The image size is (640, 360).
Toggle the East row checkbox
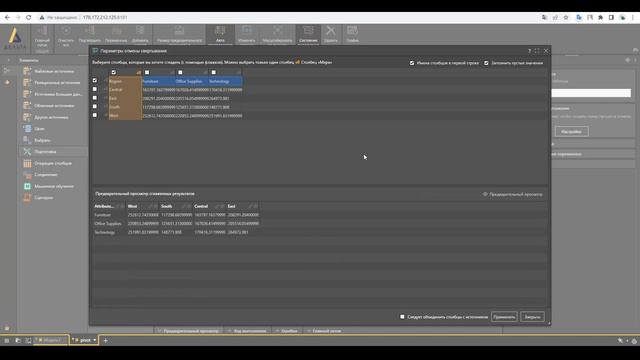coord(95,98)
